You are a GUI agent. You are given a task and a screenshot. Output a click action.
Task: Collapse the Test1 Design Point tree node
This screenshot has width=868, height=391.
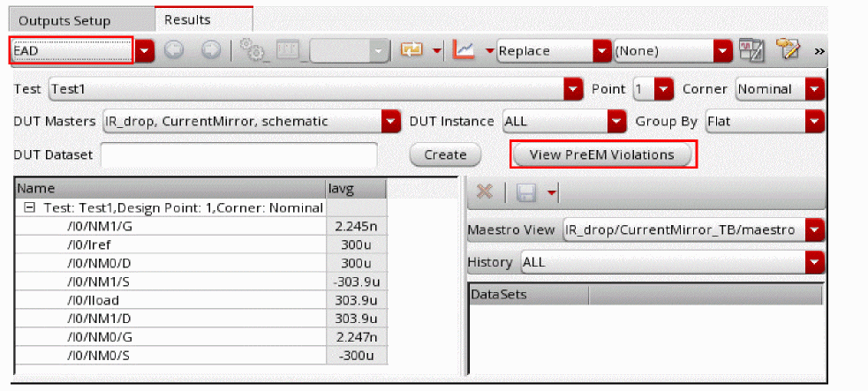[x=30, y=207]
